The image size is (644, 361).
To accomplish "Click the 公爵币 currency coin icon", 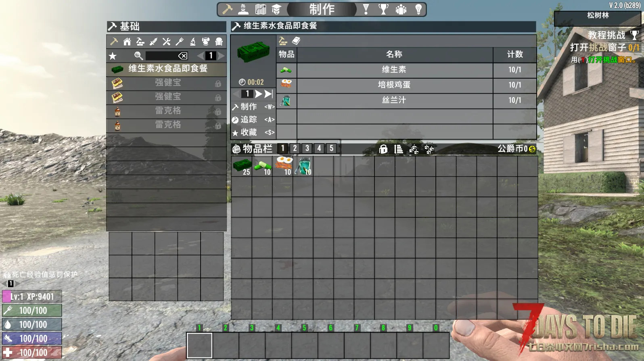I will [x=532, y=149].
